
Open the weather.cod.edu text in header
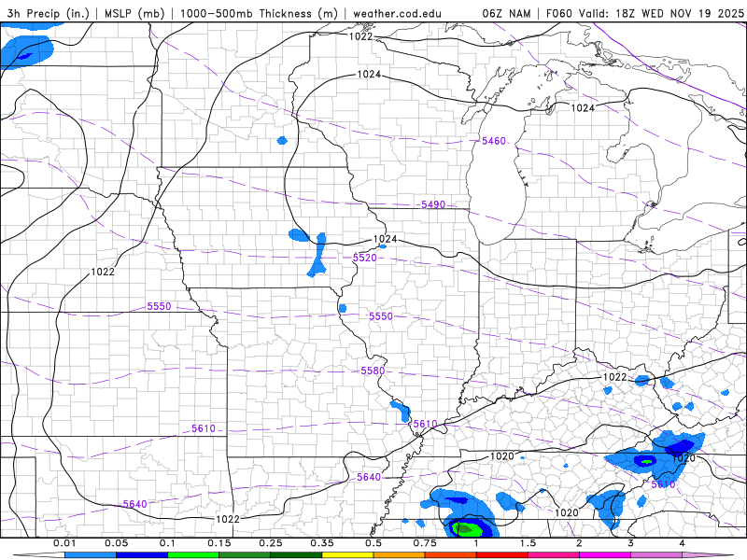[x=397, y=13]
